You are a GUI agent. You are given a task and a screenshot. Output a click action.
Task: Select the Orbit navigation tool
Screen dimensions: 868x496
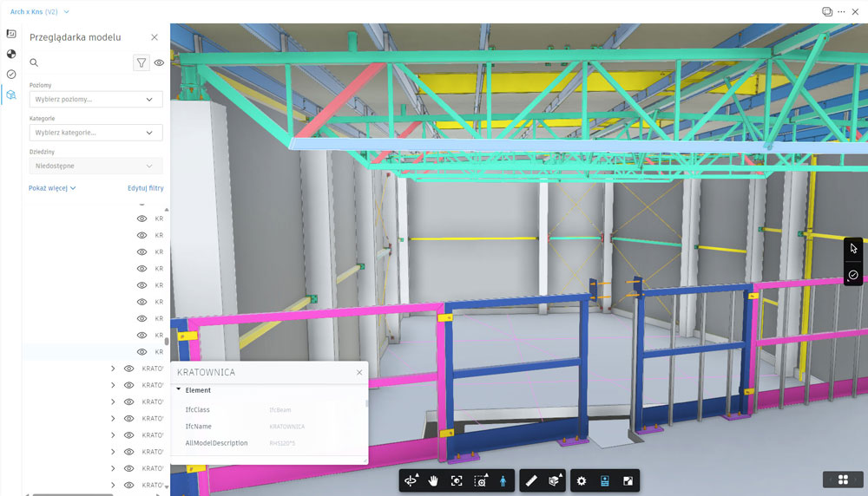pyautogui.click(x=411, y=480)
